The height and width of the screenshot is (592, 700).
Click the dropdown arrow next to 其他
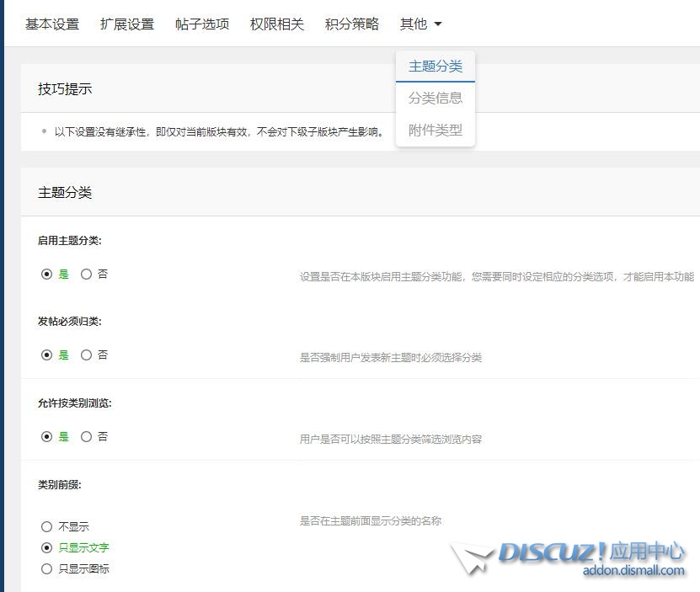click(x=438, y=25)
